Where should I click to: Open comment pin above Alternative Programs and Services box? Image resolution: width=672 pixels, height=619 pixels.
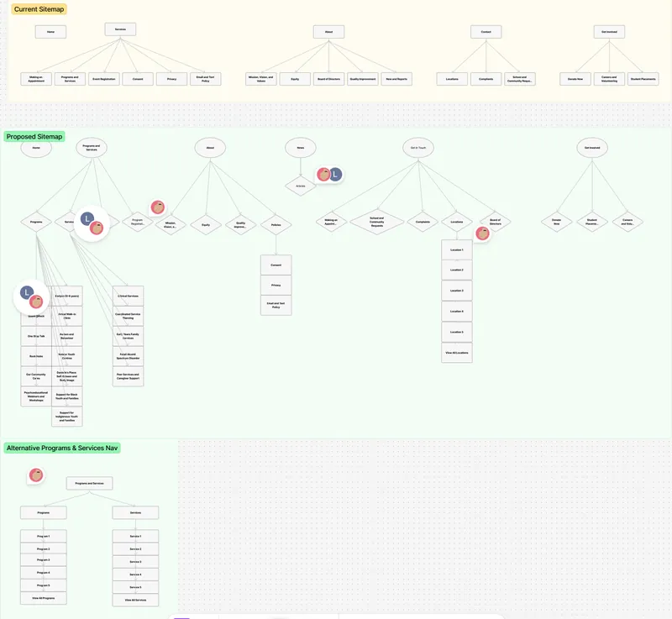[x=36, y=475]
